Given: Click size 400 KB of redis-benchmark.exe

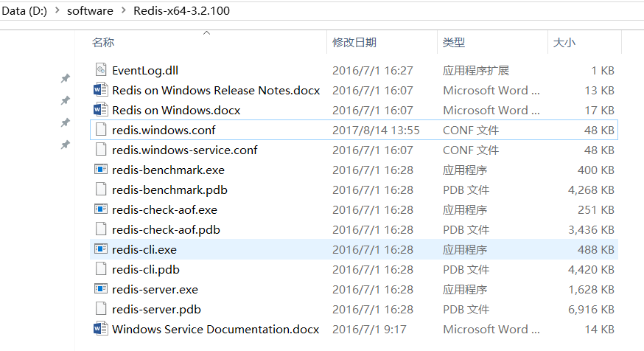Looking at the screenshot, I should [x=596, y=170].
